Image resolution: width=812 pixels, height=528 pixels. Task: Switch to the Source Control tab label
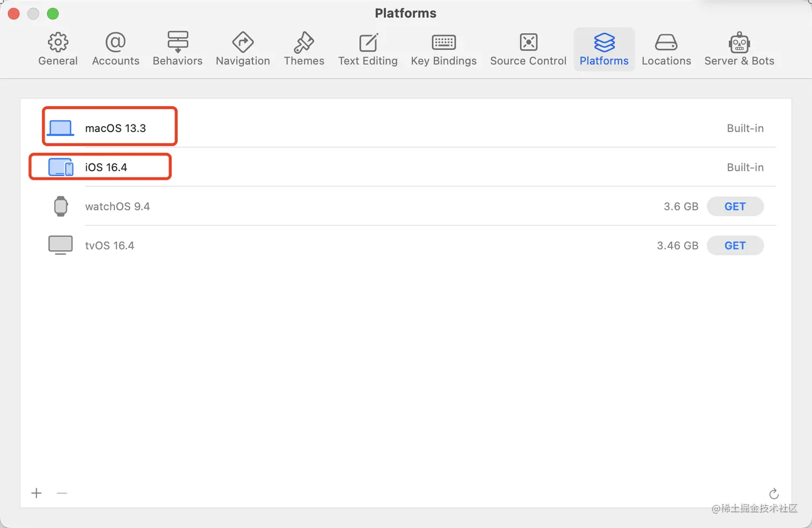tap(528, 61)
